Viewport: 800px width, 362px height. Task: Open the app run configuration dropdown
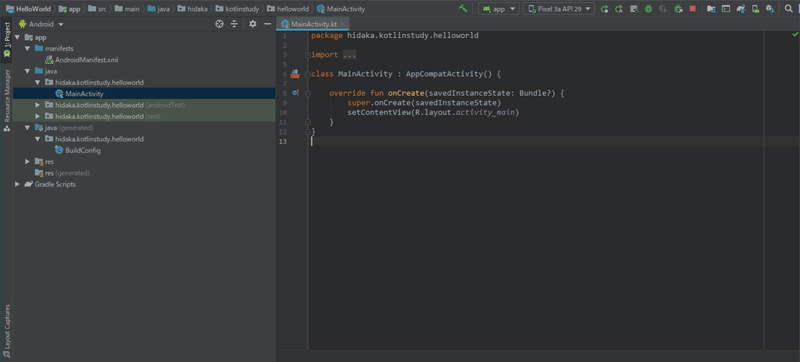point(499,9)
